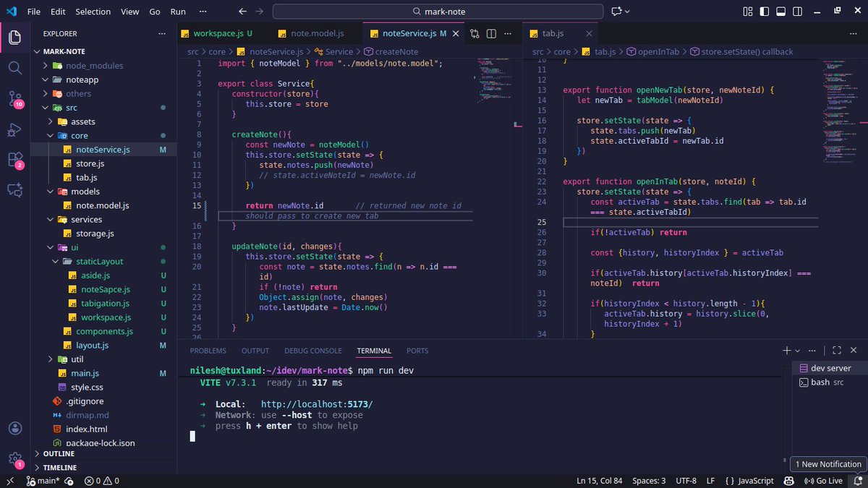Open More Actions for the left editor group
The image size is (868, 488).
[506, 34]
